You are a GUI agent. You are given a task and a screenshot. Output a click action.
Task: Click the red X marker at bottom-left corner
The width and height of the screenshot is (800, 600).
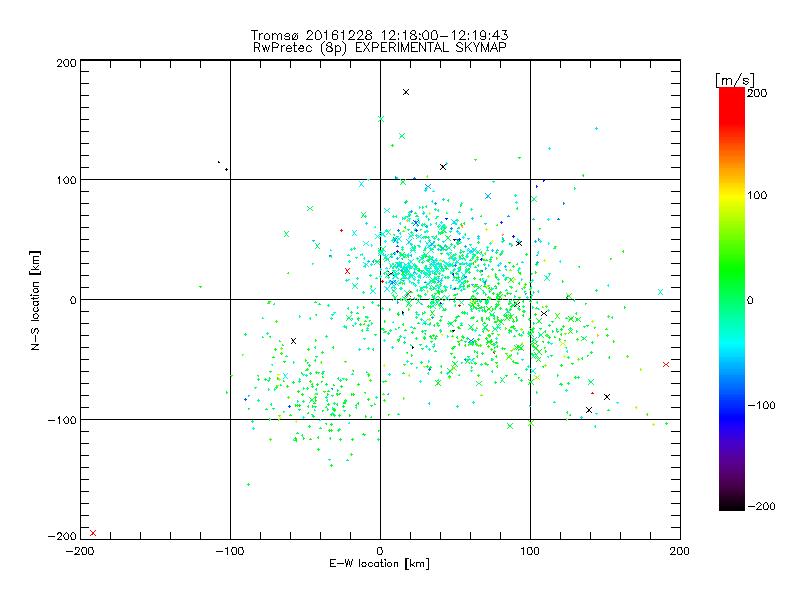(93, 533)
